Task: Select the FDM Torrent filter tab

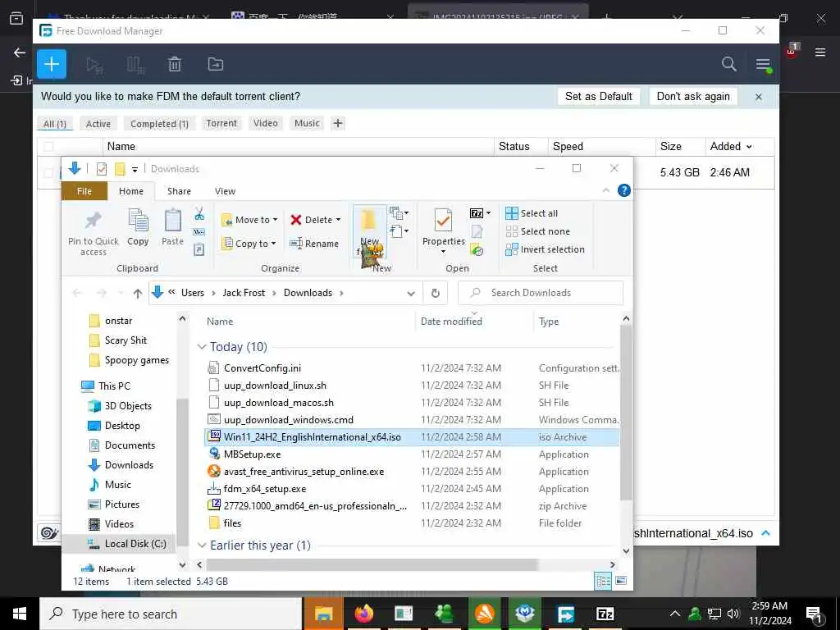Action: tap(221, 124)
